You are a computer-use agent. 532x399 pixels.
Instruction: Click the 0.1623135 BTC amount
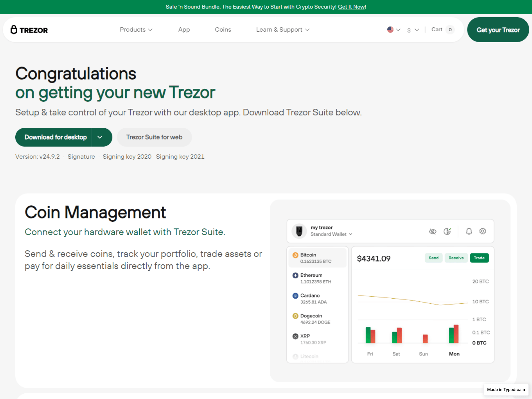coord(316,261)
